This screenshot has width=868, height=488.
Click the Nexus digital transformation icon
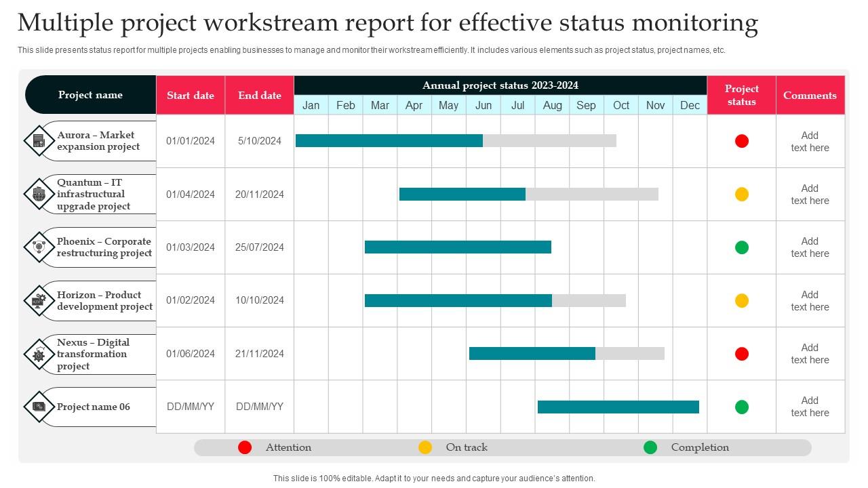[x=39, y=354]
